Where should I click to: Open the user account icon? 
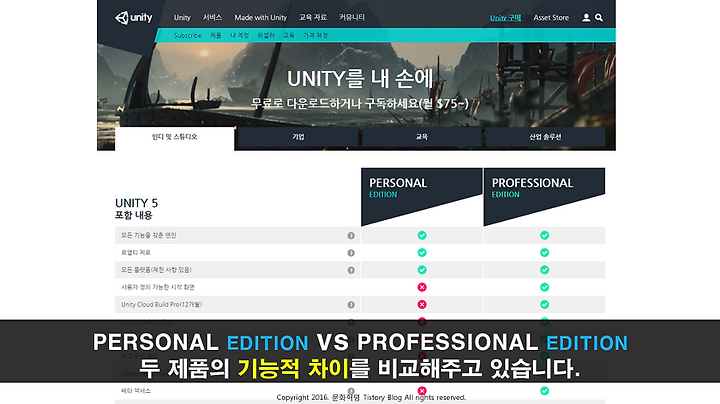click(x=586, y=17)
